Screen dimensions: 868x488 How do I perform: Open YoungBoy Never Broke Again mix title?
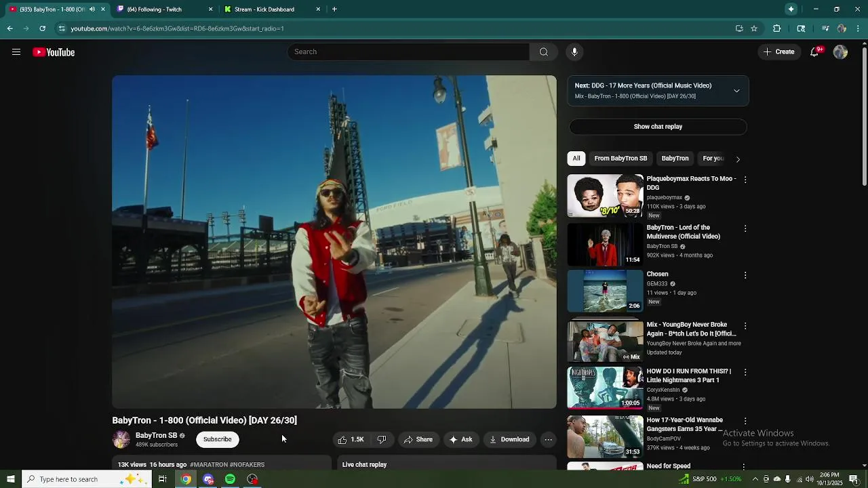[691, 329]
